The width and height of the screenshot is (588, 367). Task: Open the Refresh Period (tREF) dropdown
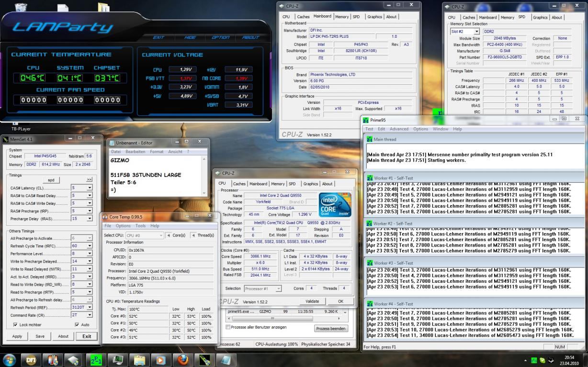90,307
